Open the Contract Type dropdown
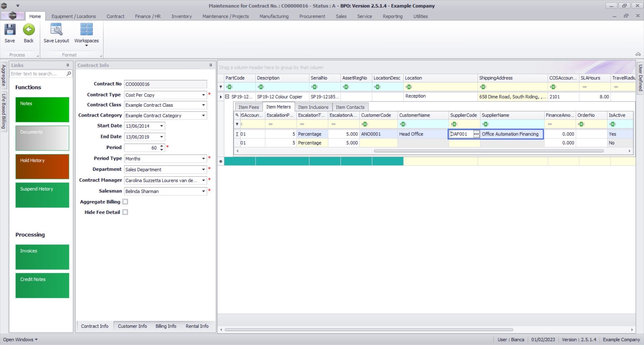The width and height of the screenshot is (644, 345). [203, 95]
